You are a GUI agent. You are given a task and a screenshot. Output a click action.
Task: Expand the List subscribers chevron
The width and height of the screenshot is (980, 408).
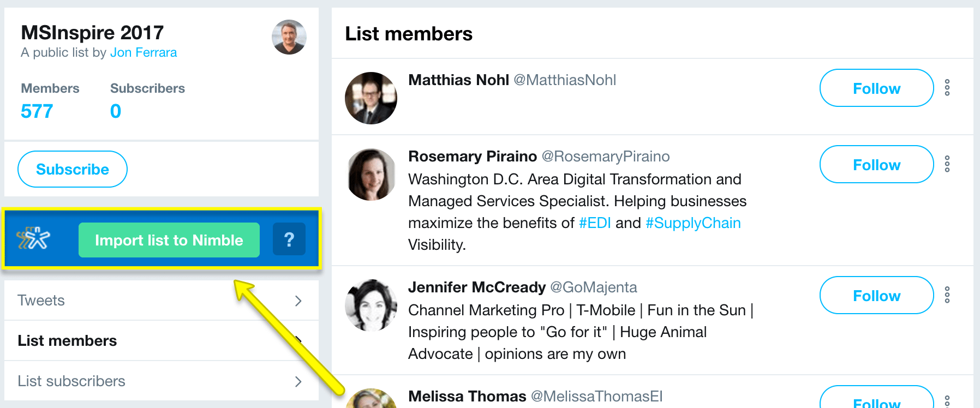pyautogui.click(x=298, y=381)
